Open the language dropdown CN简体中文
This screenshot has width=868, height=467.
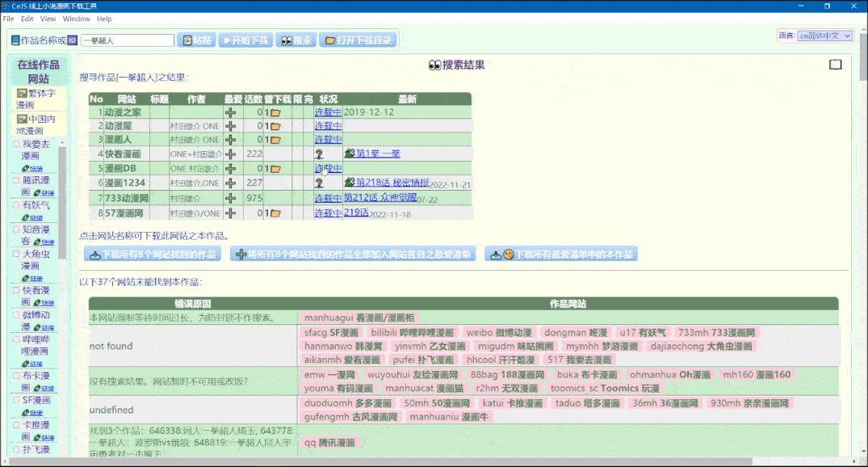825,36
